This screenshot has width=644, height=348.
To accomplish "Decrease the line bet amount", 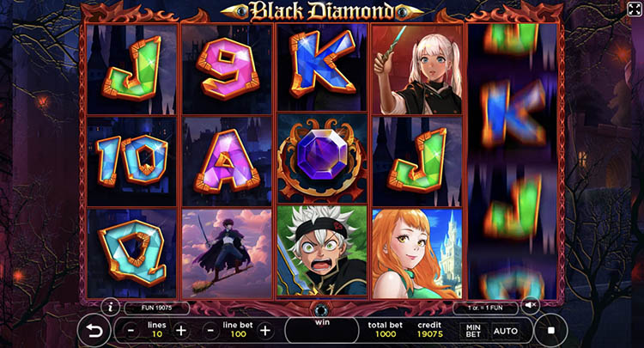I will coord(210,330).
